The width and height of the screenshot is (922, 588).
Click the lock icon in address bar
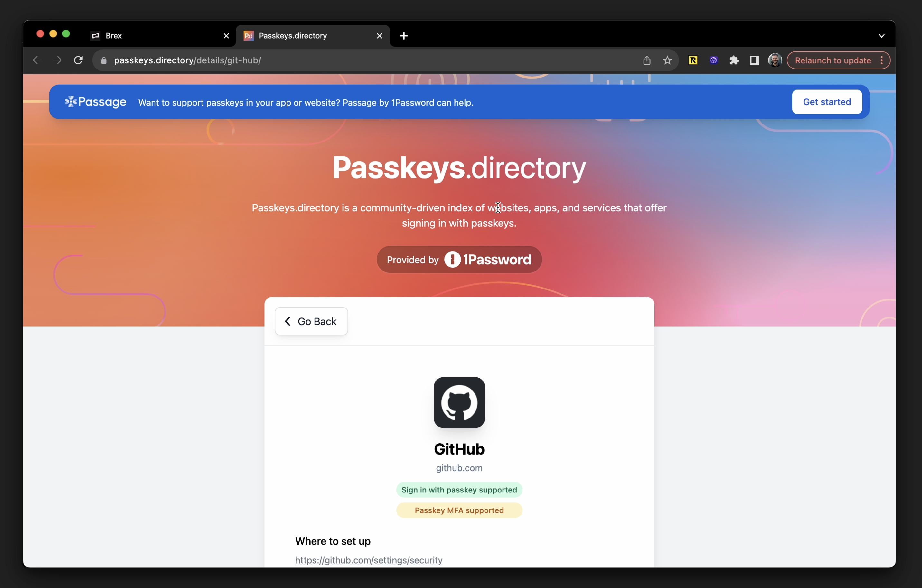[103, 60]
